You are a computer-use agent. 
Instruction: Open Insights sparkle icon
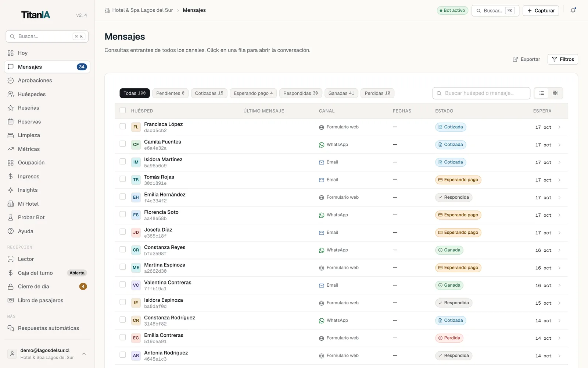pyautogui.click(x=11, y=190)
